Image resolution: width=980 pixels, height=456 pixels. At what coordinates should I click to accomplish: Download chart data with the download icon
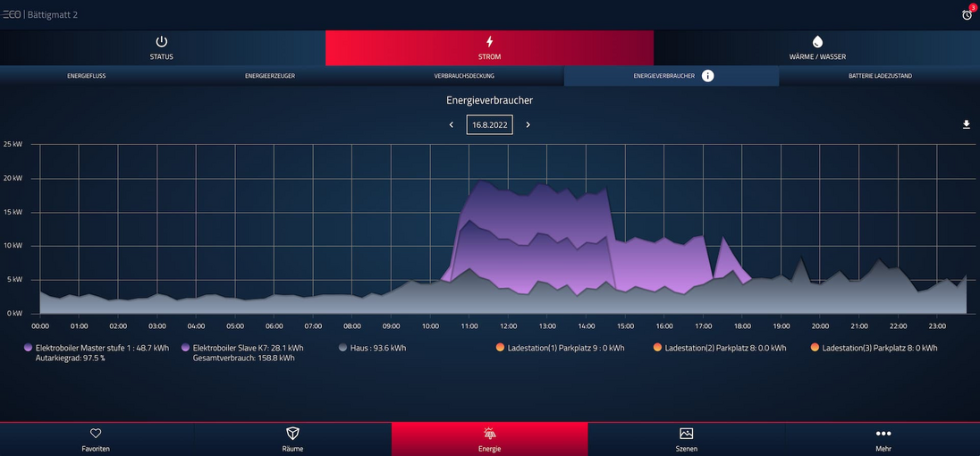pyautogui.click(x=966, y=125)
